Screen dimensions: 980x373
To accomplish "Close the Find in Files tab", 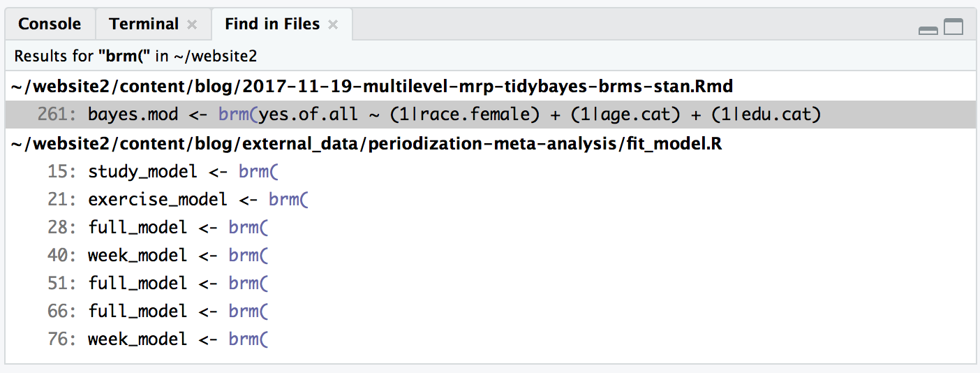I will tap(333, 24).
